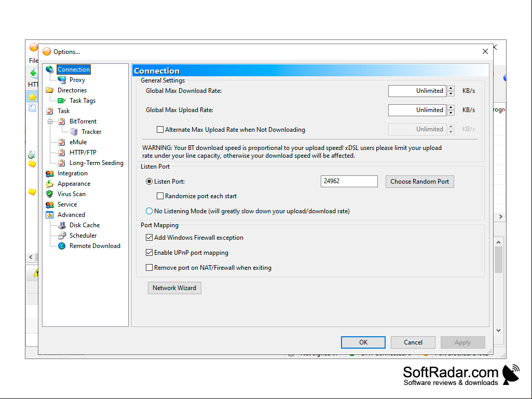Open the Disk Cache icon
This screenshot has width=532, height=399.
coord(62,225)
